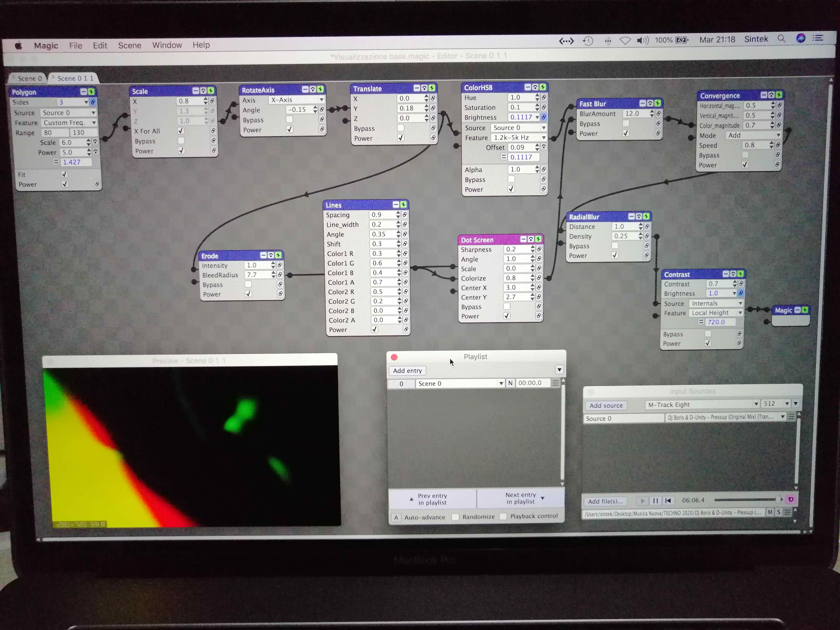Enable Randomize in the Playlist window

point(455,517)
